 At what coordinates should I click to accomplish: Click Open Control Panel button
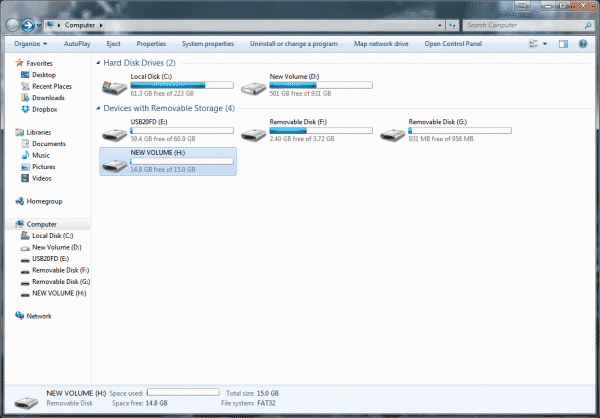tap(453, 44)
